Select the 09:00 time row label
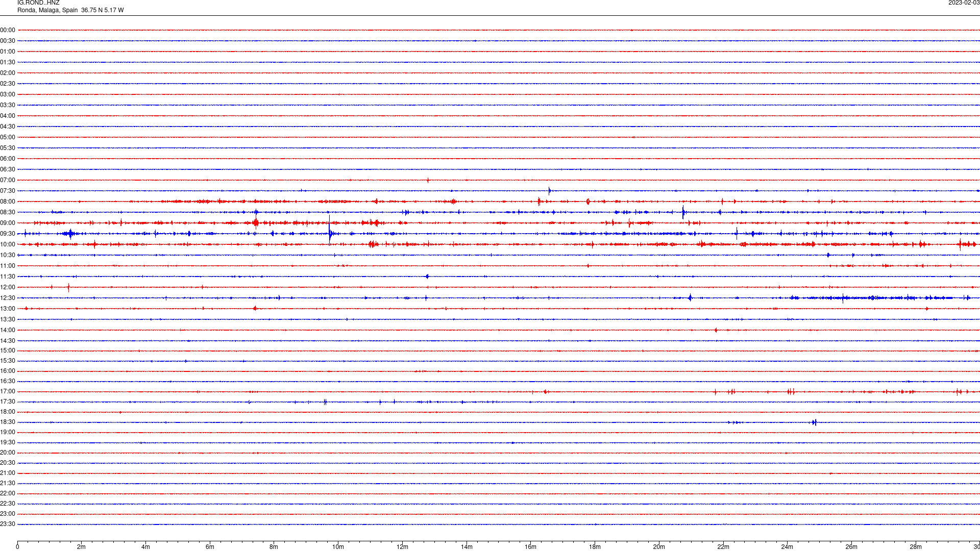 tap(8, 223)
